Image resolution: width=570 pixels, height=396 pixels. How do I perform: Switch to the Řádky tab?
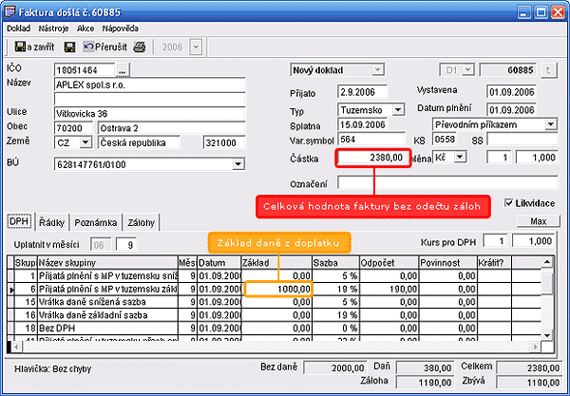coord(52,222)
